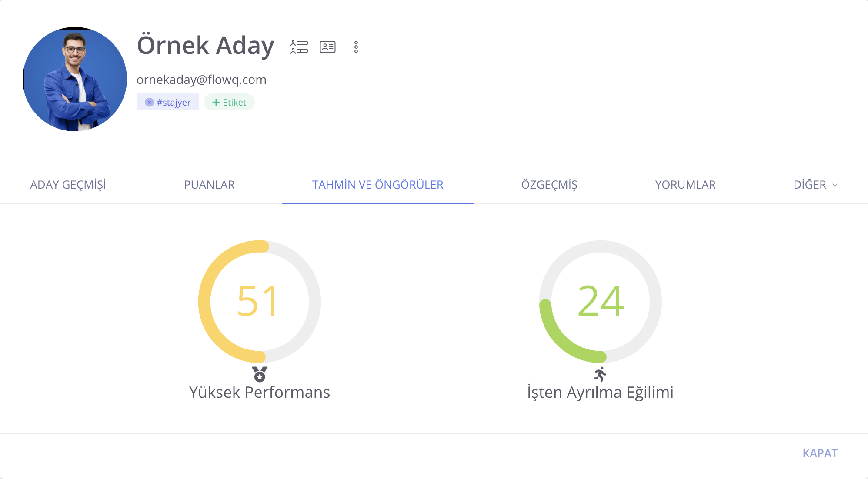
Task: Expand the DİĞER dropdown chevron
Action: pyautogui.click(x=835, y=185)
